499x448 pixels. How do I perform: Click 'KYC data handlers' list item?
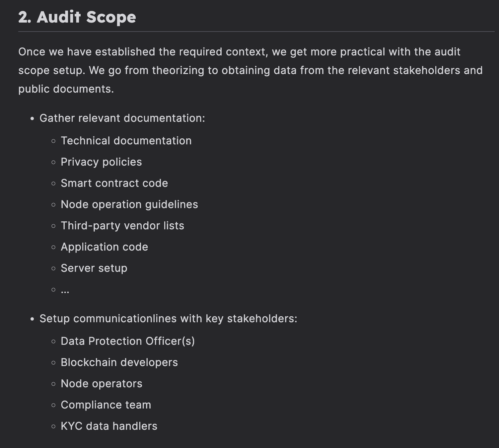point(109,426)
